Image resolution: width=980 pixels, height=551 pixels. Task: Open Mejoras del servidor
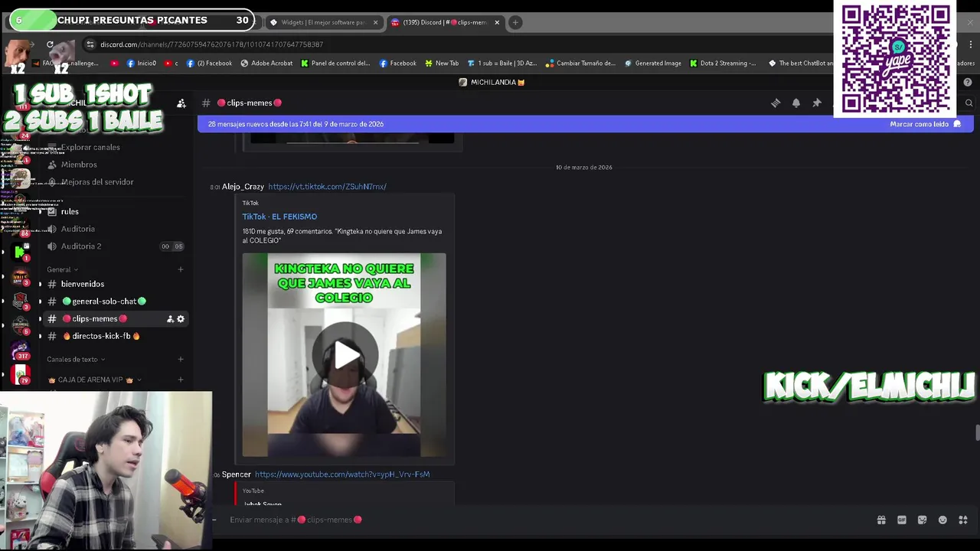pos(97,182)
